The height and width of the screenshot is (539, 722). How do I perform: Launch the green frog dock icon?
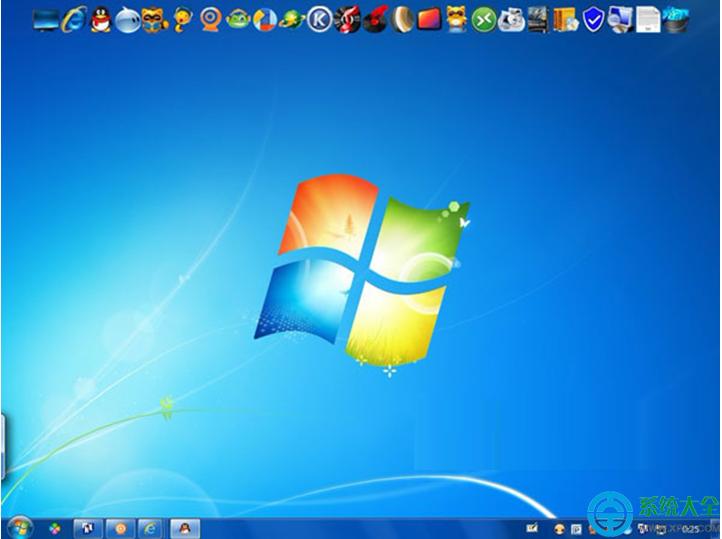238,18
